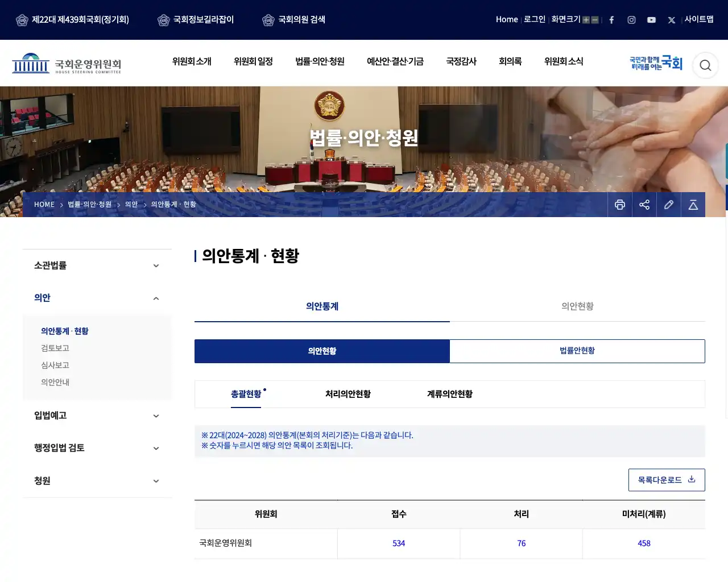Image resolution: width=728 pixels, height=582 pixels.
Task: Open the Facebook icon link
Action: pyautogui.click(x=611, y=20)
